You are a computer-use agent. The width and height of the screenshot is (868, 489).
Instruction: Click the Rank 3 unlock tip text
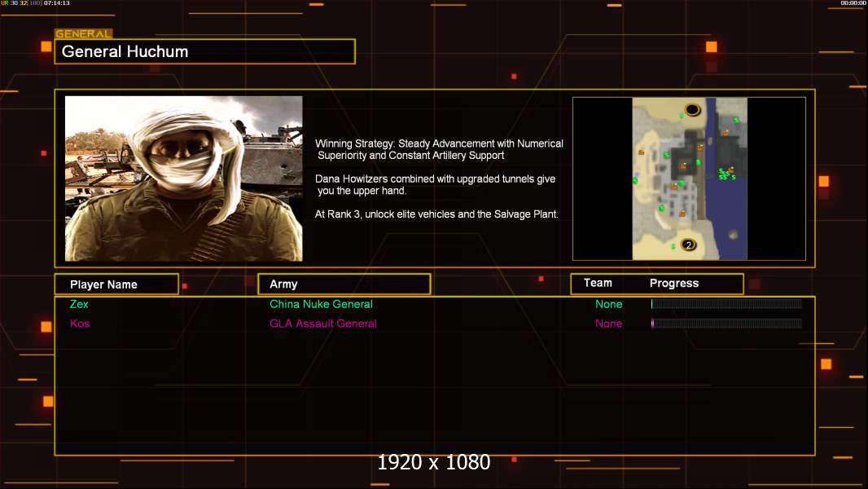[x=436, y=214]
